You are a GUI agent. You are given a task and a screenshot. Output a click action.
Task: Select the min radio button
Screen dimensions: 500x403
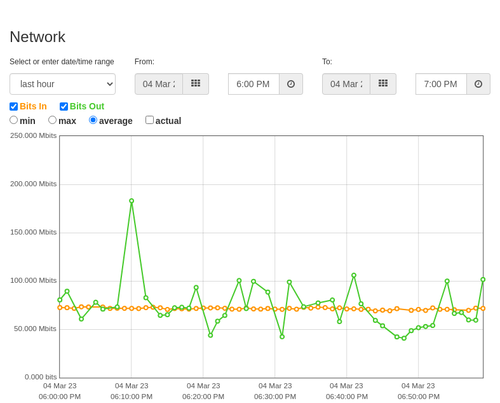click(x=13, y=120)
